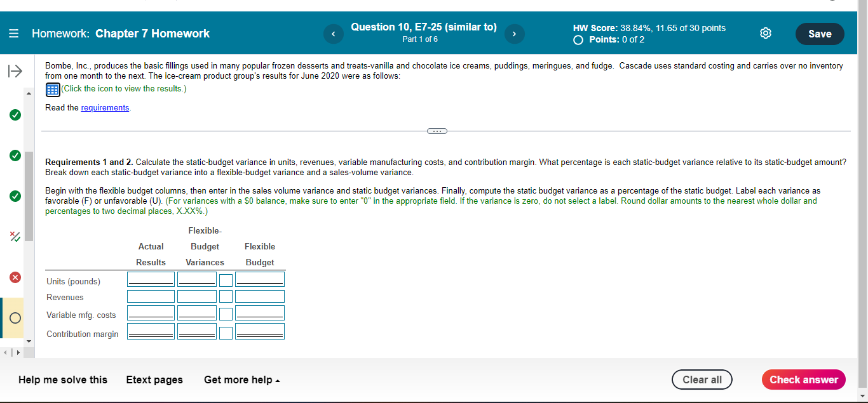Click the Actual Results field for Units
The height and width of the screenshot is (403, 868).
pos(151,278)
